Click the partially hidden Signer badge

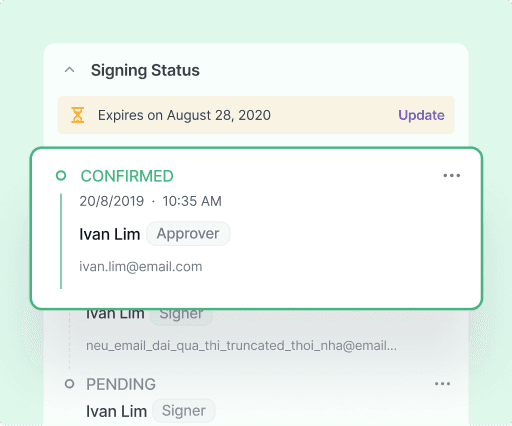(181, 316)
